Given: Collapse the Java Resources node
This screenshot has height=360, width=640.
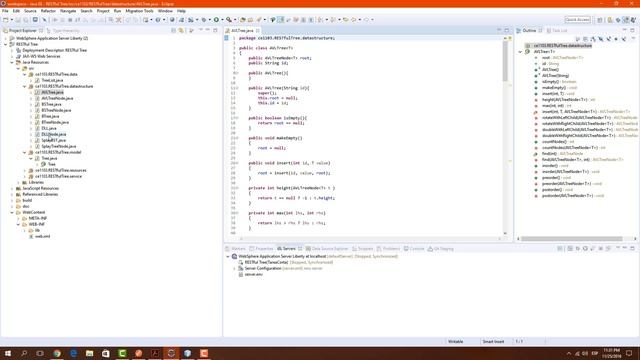Looking at the screenshot, I should coord(12,62).
